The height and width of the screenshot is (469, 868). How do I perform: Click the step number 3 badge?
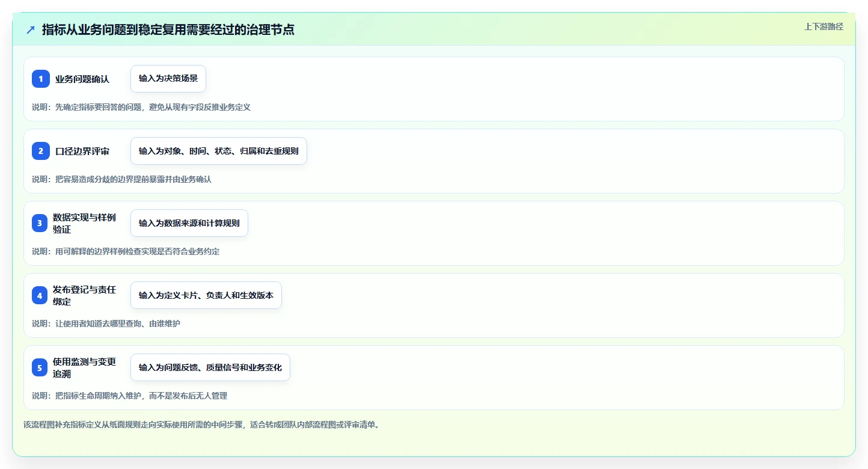[x=40, y=223]
